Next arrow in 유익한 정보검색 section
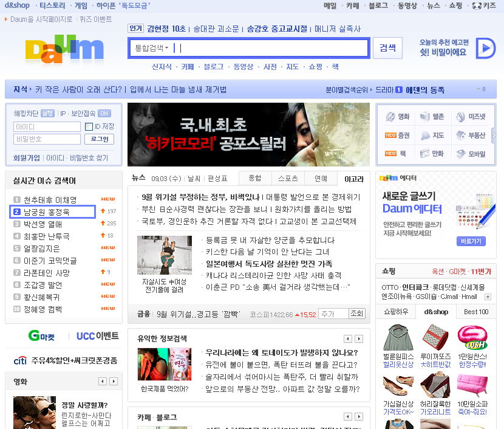Viewport: 504px width, 429px height. 359,338
